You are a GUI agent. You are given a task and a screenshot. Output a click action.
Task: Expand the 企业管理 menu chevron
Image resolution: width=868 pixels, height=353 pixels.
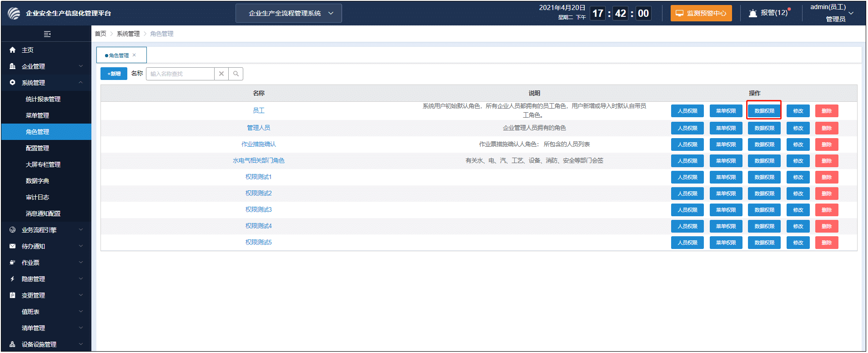click(81, 66)
